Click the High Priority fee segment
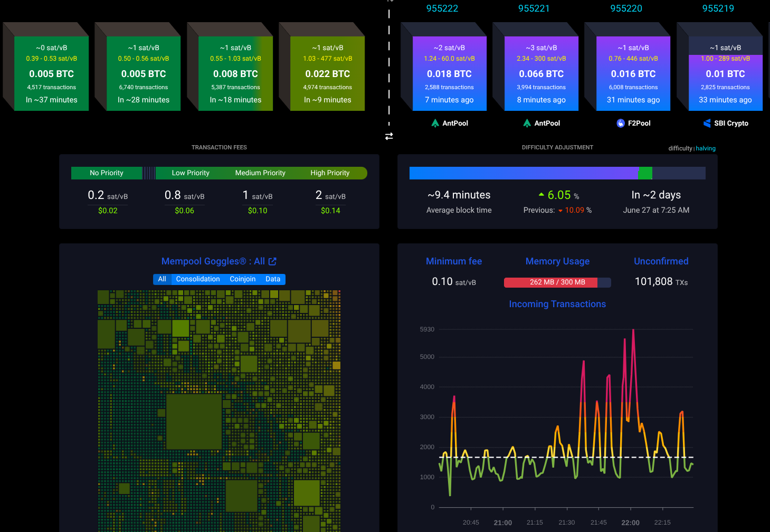Screen dimensions: 770x532 330,173
